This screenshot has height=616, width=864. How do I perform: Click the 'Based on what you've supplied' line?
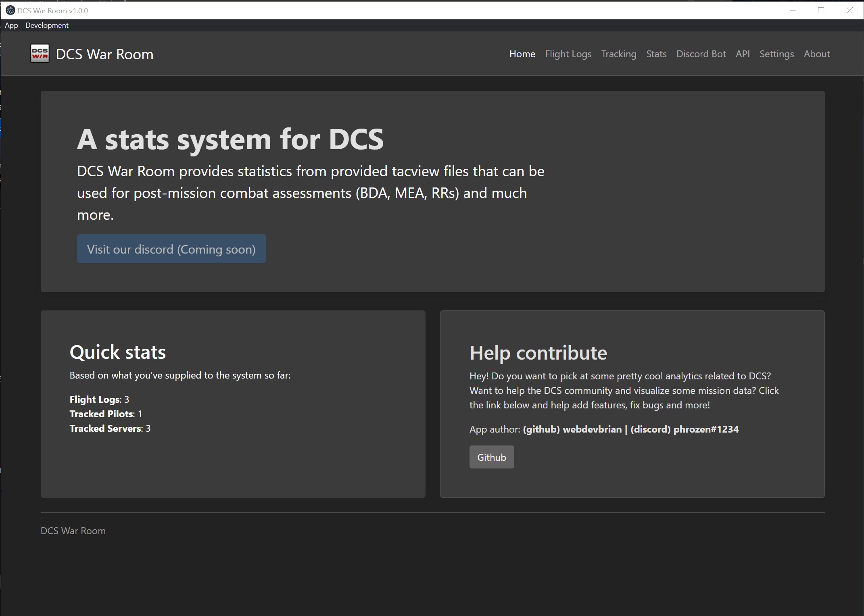[x=180, y=375]
